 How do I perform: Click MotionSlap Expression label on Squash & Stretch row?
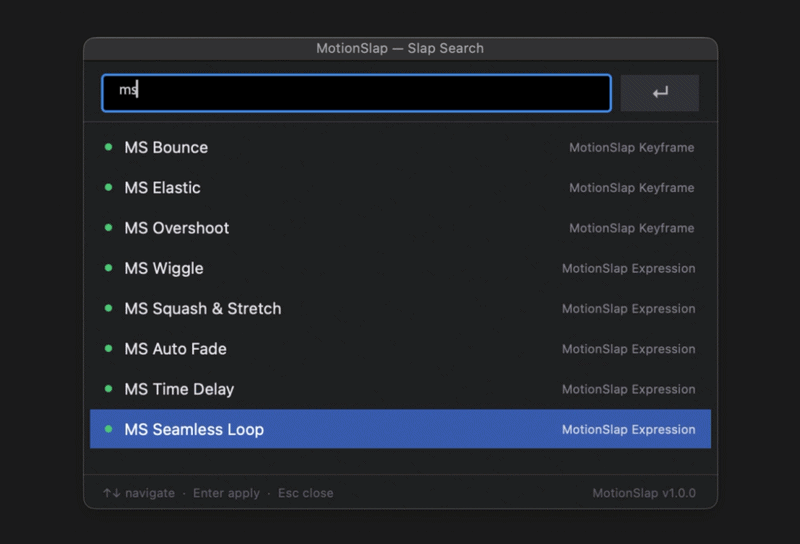[x=629, y=309]
